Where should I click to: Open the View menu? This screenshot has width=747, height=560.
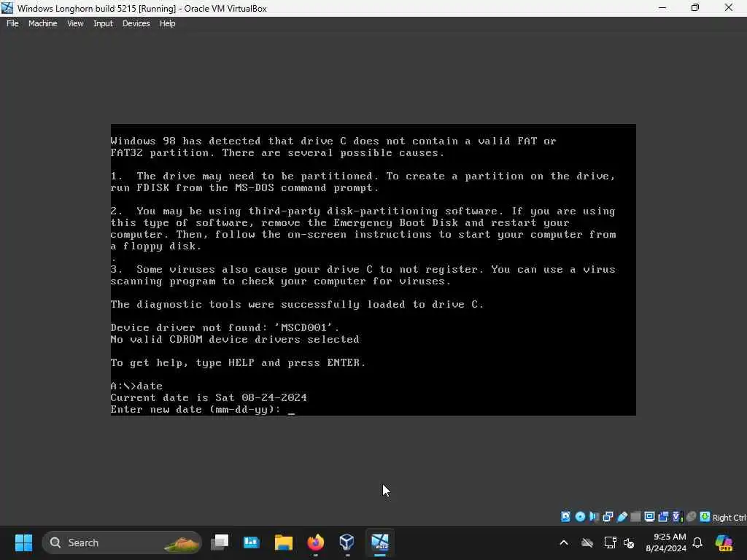tap(75, 23)
